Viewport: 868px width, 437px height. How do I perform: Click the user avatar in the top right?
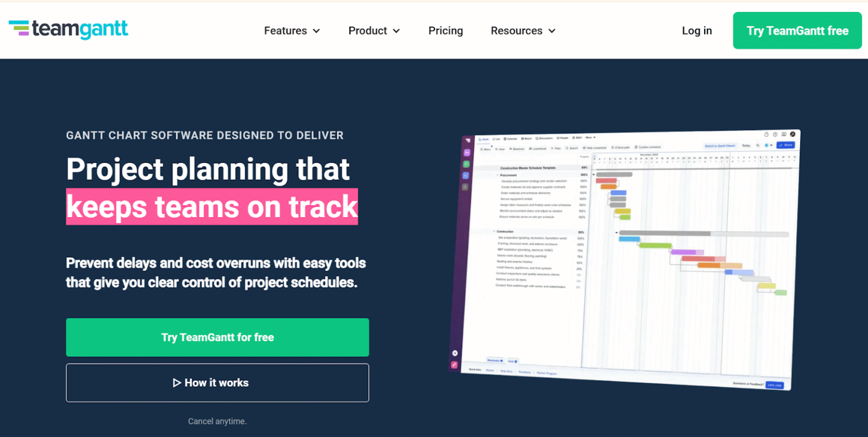[x=793, y=134]
